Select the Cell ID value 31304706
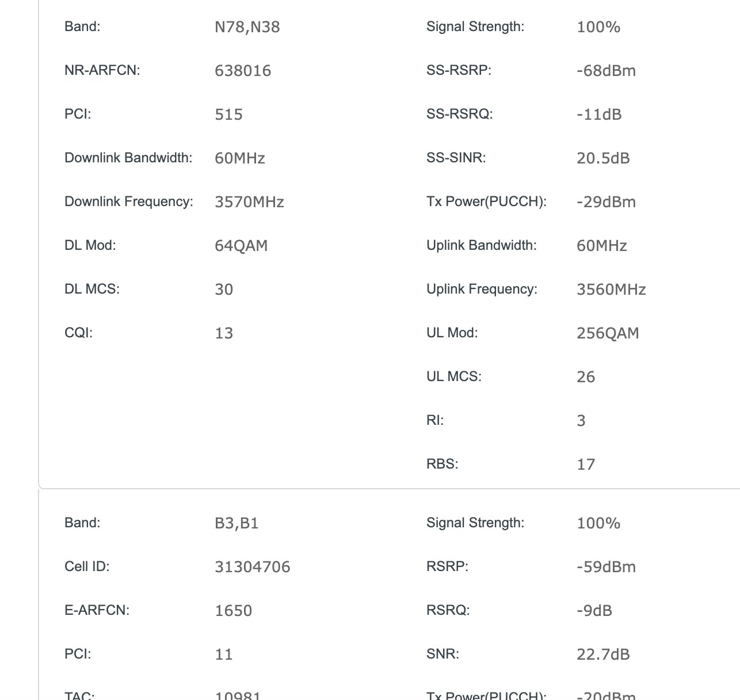 tap(252, 567)
